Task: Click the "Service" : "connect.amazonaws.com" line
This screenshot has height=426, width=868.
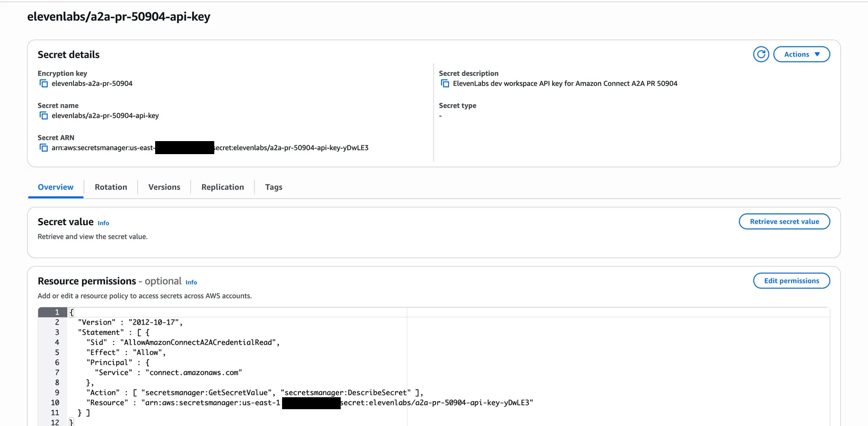Action: (168, 372)
